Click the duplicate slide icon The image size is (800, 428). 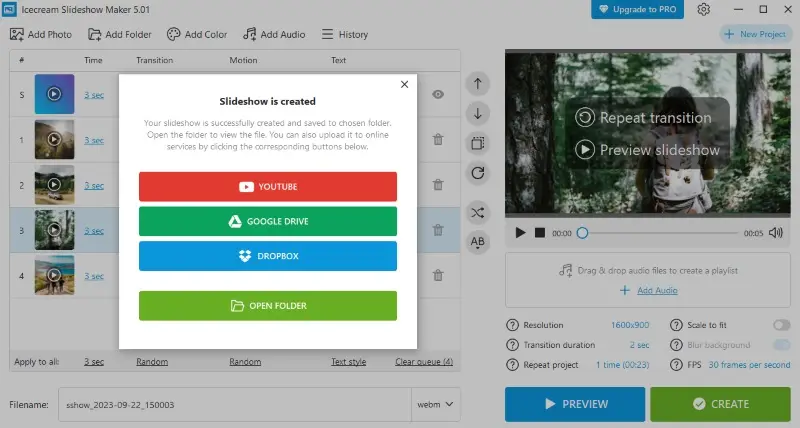pyautogui.click(x=478, y=143)
